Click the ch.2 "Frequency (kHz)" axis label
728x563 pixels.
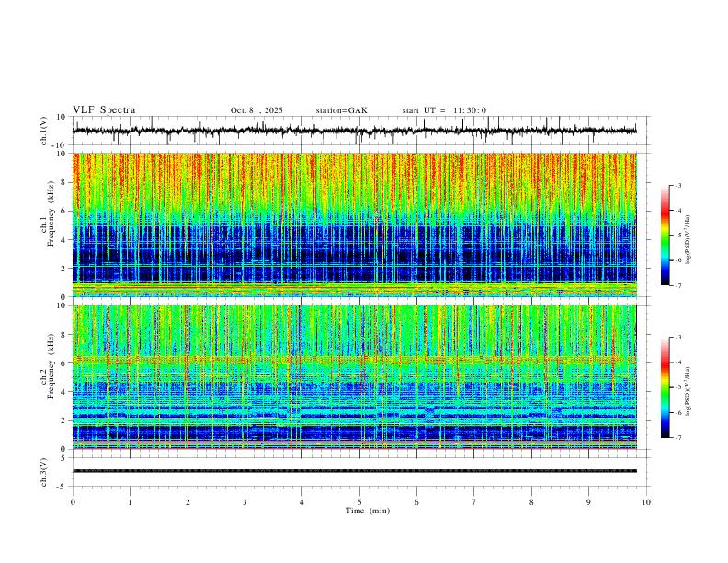51,366
